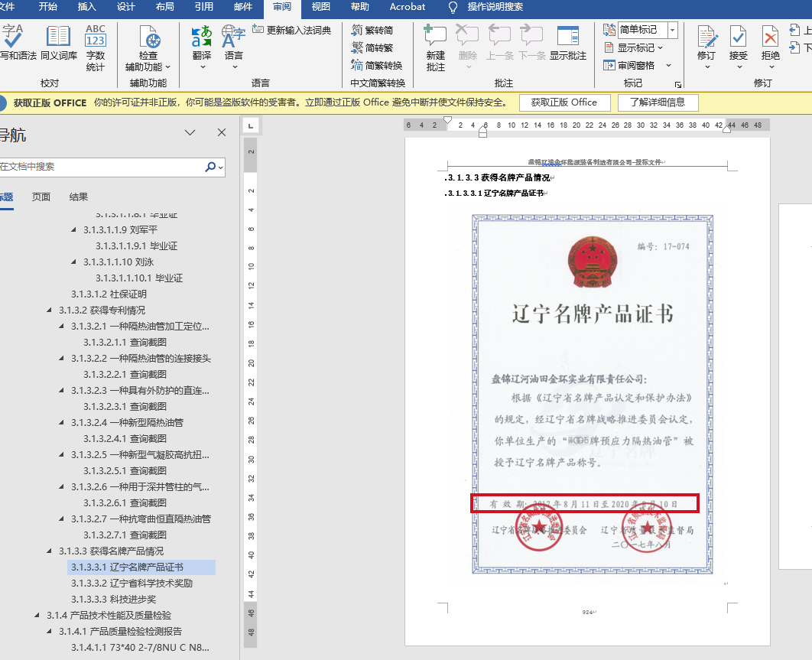Collapse 3.1.3.2.4 一种新型隔热油管 heading
The image size is (812, 660).
coord(61,423)
